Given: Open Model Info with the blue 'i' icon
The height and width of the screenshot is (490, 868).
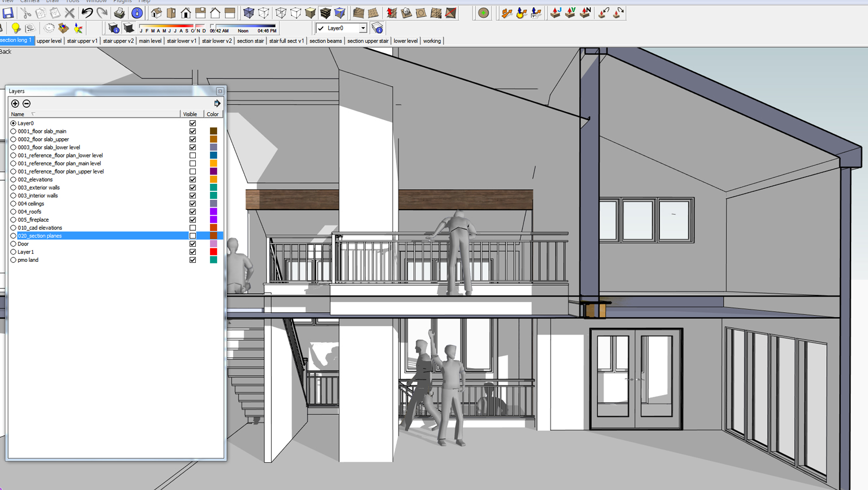Looking at the screenshot, I should [137, 12].
